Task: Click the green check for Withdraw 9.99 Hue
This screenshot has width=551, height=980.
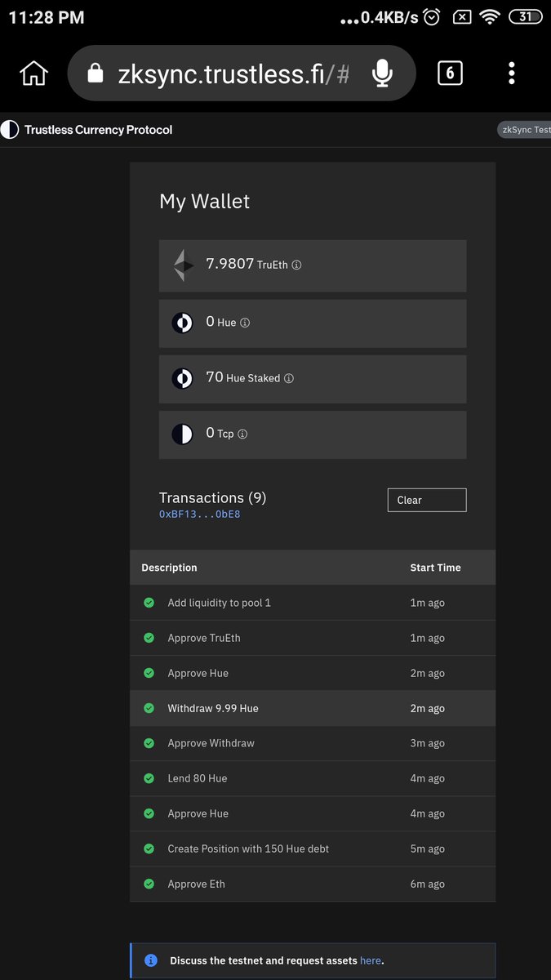Action: (x=149, y=708)
